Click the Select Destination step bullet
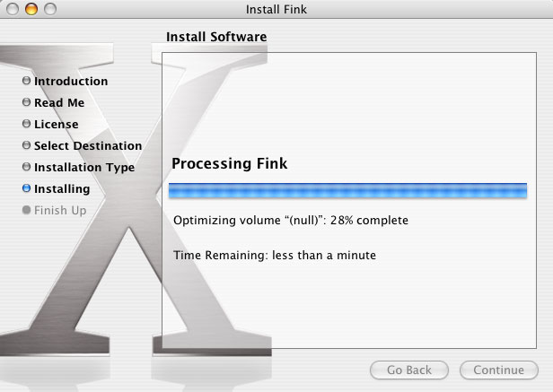 [26, 145]
